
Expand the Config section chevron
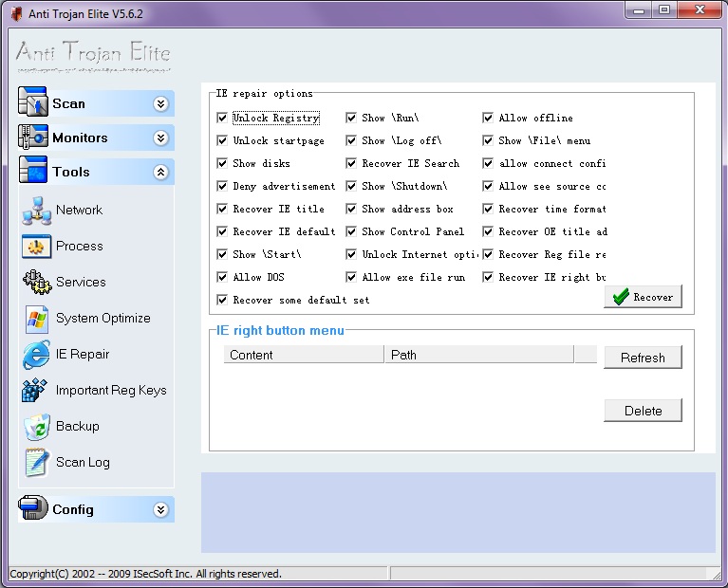point(160,510)
